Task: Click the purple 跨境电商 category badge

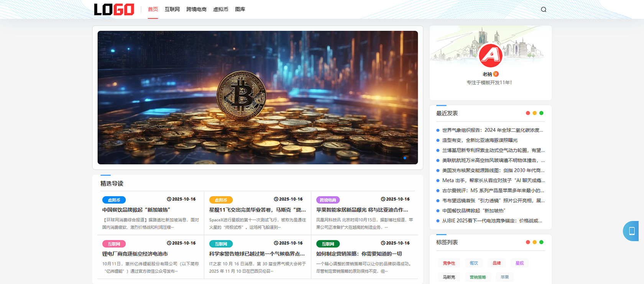Action: (328, 200)
